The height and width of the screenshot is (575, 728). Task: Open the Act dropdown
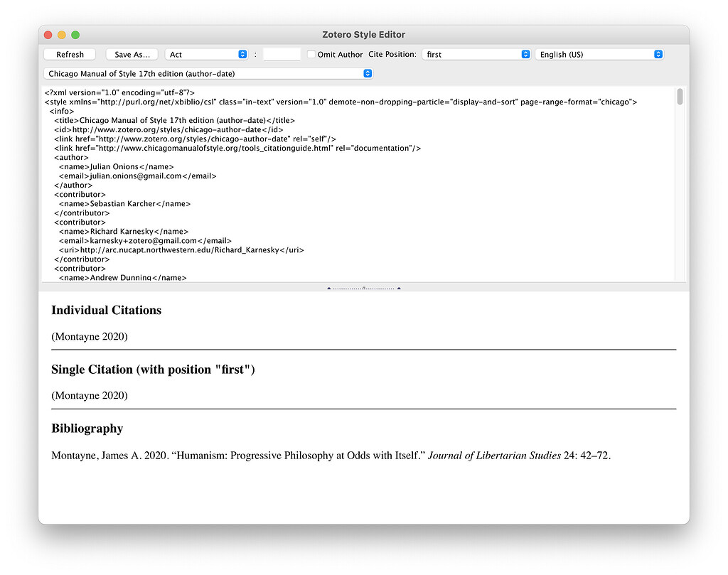click(x=206, y=53)
